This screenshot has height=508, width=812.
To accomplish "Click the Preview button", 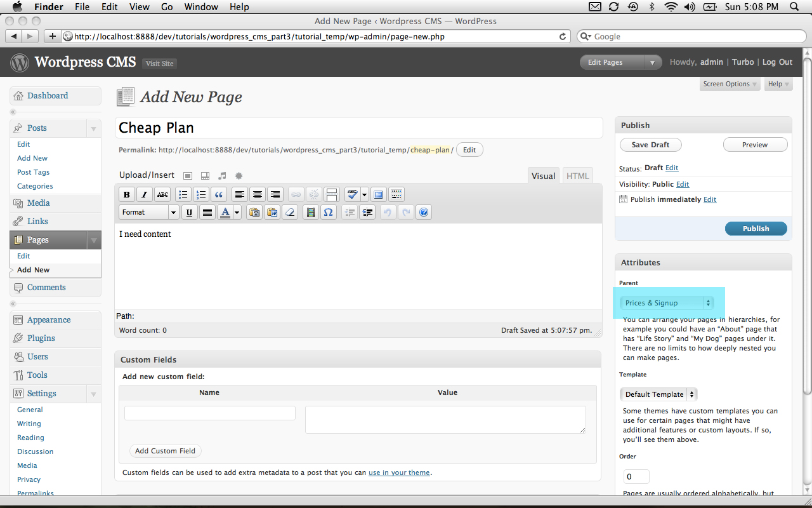I will point(755,145).
